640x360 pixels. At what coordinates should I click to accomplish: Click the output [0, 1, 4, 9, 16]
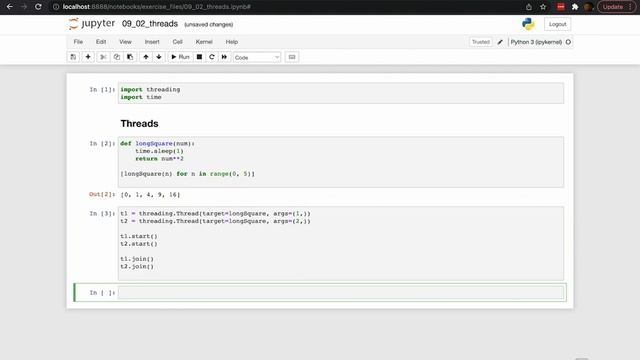point(150,195)
